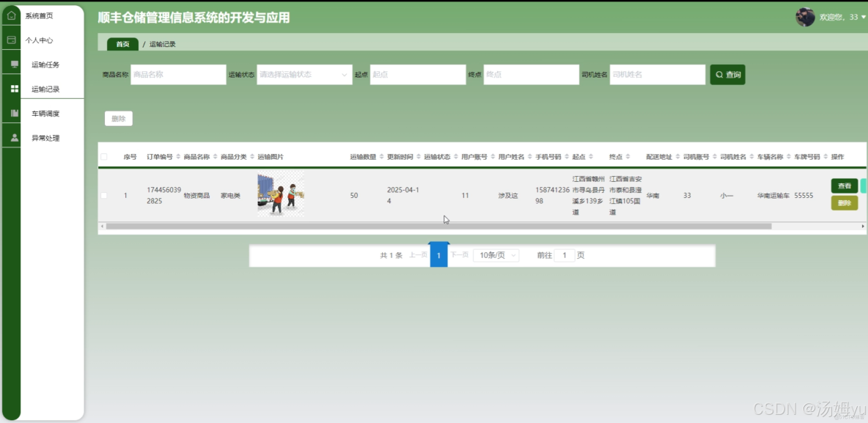Check the checkbox on the first table row
This screenshot has height=423, width=868.
103,194
